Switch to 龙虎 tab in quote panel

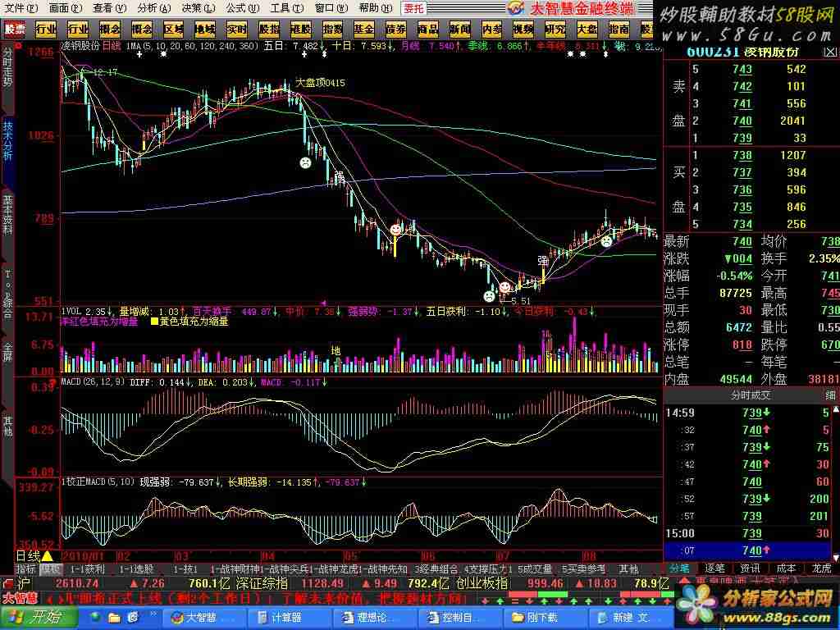(821, 568)
